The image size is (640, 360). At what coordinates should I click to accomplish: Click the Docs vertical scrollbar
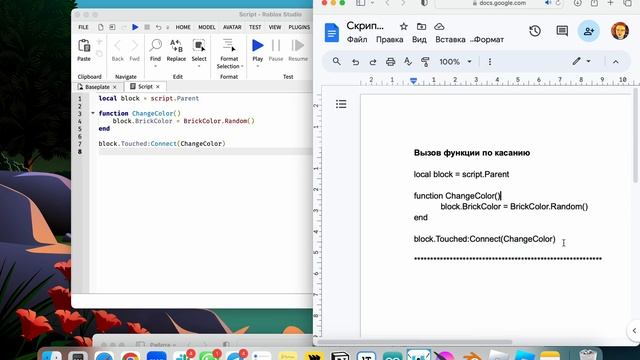(x=635, y=136)
